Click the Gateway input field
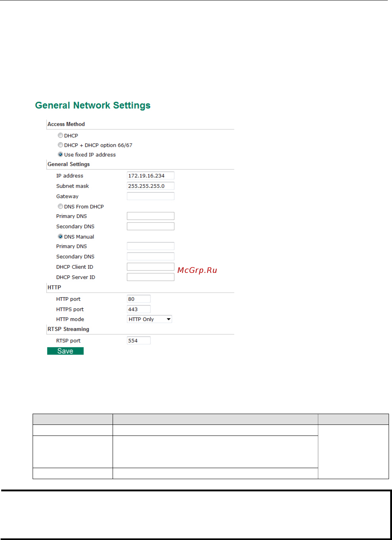 (x=151, y=196)
